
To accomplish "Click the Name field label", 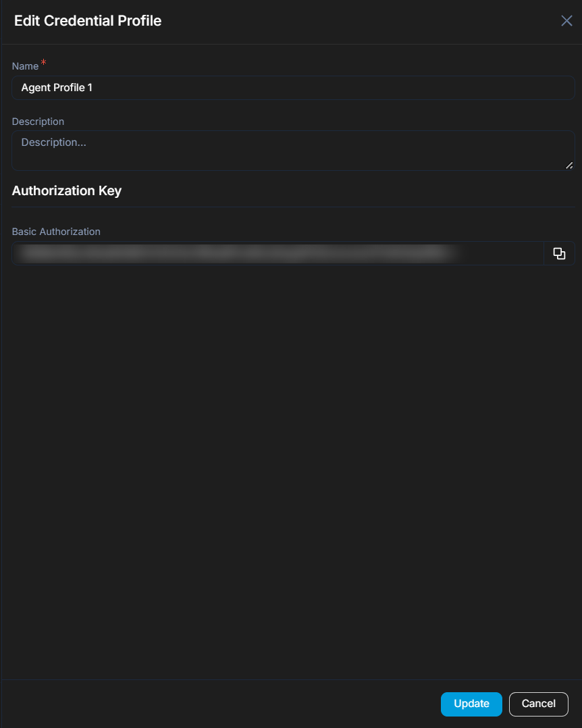I will click(25, 66).
